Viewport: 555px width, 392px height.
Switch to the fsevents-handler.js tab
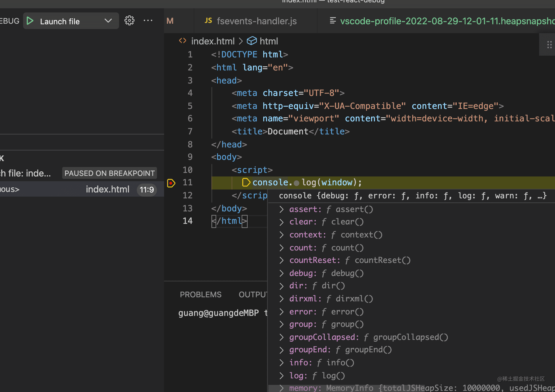tap(256, 21)
